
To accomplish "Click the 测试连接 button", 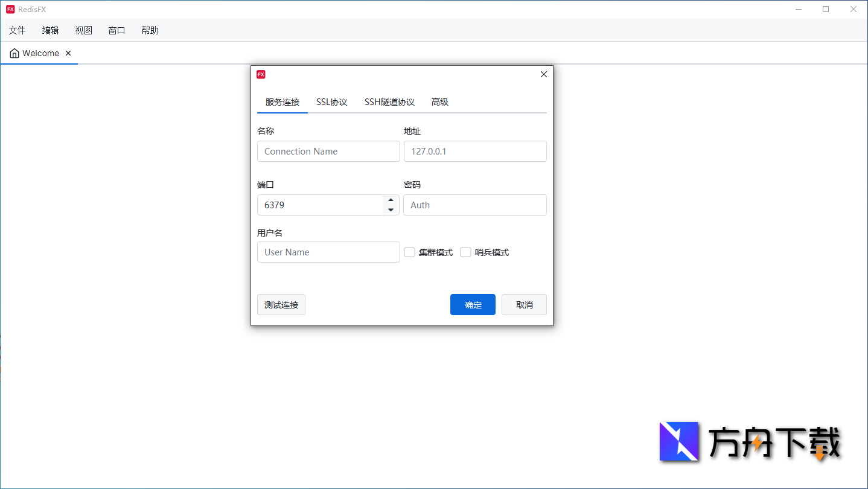I will pos(281,304).
